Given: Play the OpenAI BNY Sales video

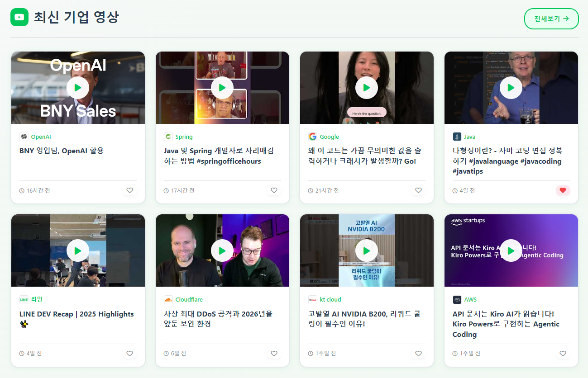Looking at the screenshot, I should (x=78, y=88).
